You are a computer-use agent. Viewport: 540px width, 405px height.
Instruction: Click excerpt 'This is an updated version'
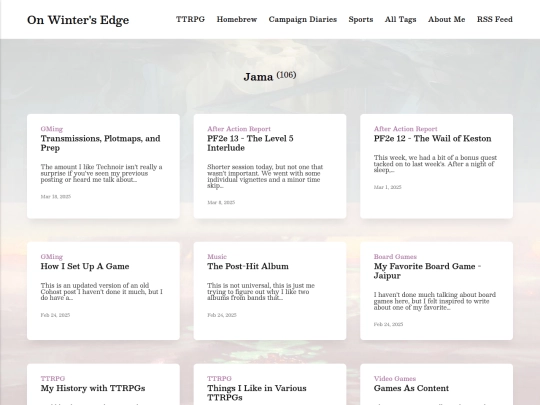click(102, 292)
